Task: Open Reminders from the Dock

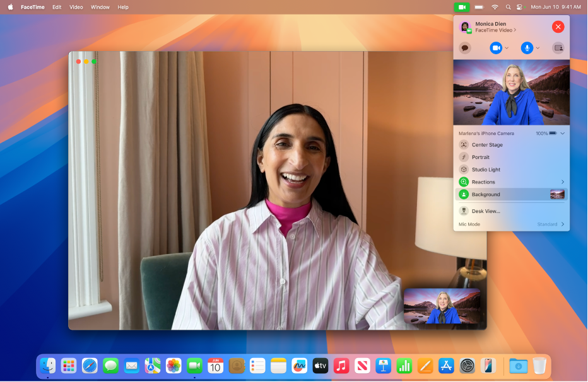Action: point(257,366)
